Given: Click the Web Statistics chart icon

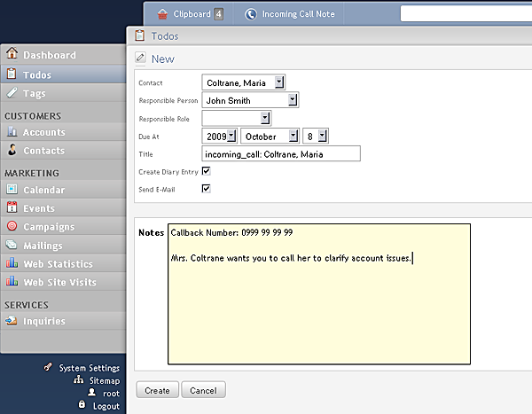Looking at the screenshot, I should point(12,262).
